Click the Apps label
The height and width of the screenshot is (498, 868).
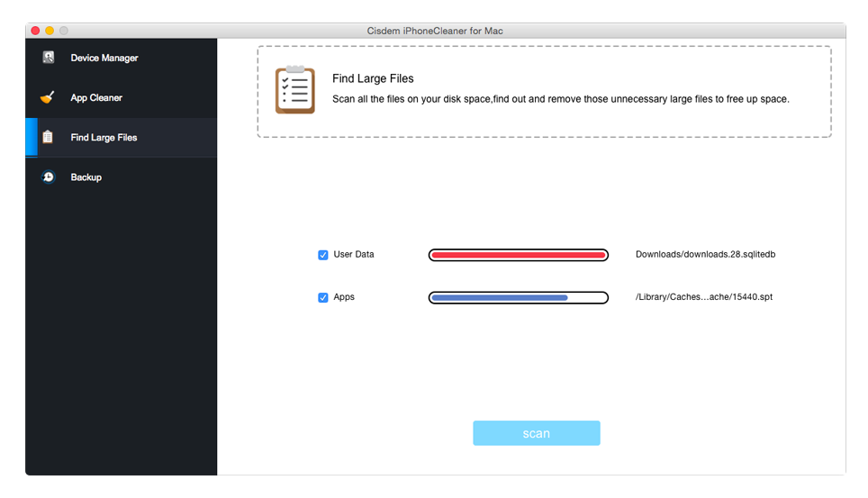[x=344, y=297]
